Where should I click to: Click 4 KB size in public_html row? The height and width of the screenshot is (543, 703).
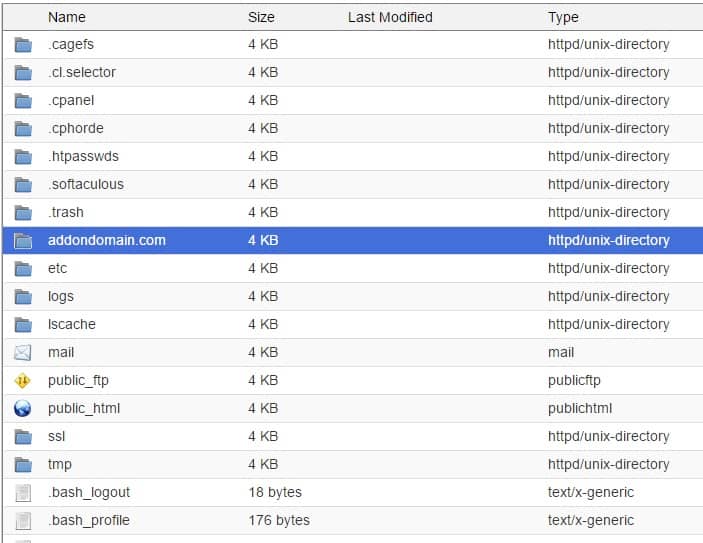tap(263, 408)
